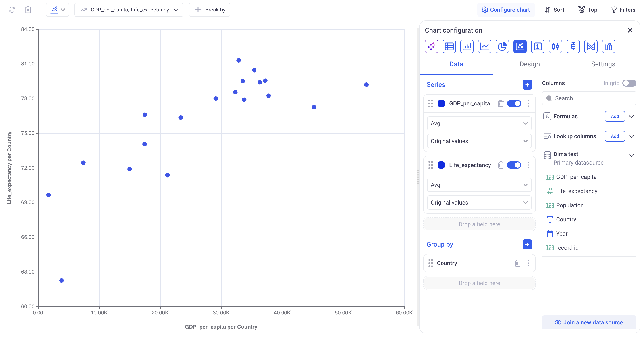Viewport: 644px width, 337px height.
Task: Click Join a new data source
Action: pos(589,322)
